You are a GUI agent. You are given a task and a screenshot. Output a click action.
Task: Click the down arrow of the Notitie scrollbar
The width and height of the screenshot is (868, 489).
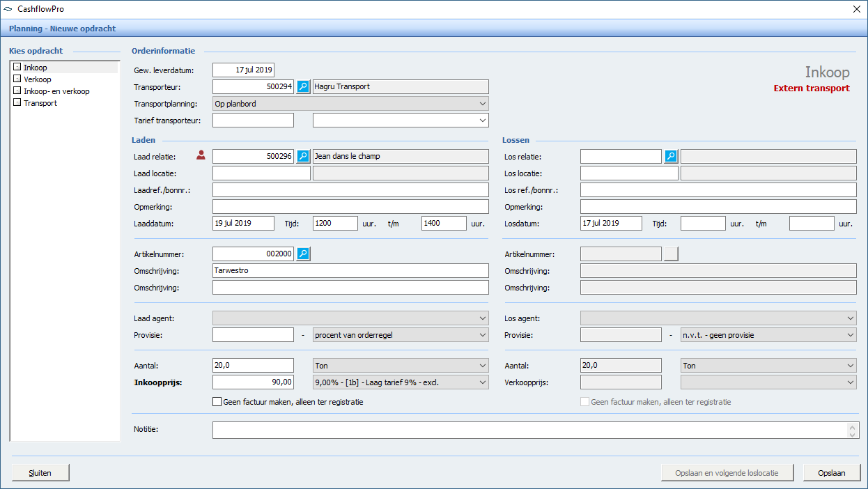click(x=852, y=435)
